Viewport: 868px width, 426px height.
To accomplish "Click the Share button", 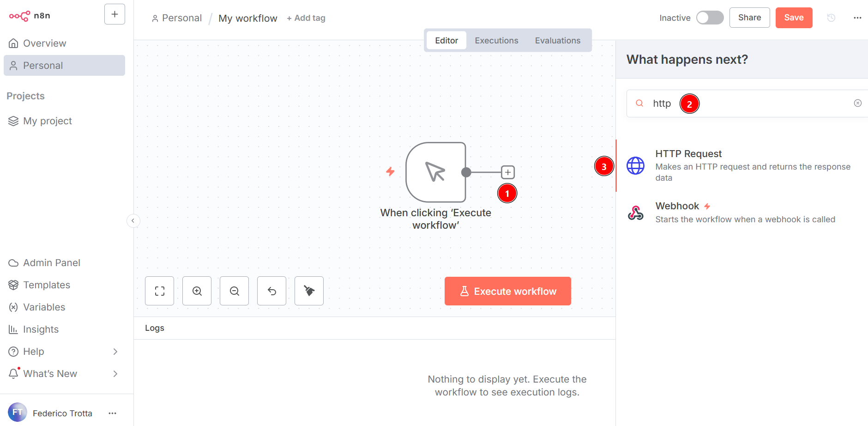I will click(x=749, y=18).
